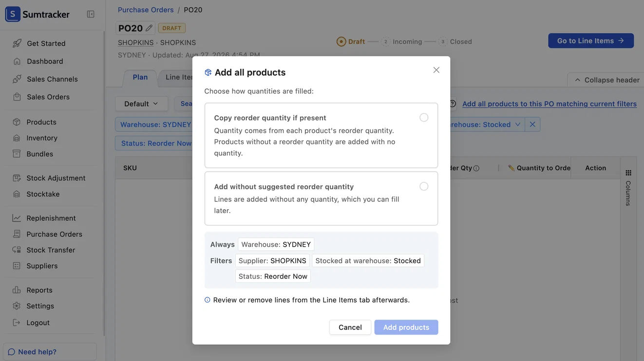Log out via the Logout item
The height and width of the screenshot is (361, 644).
[38, 323]
